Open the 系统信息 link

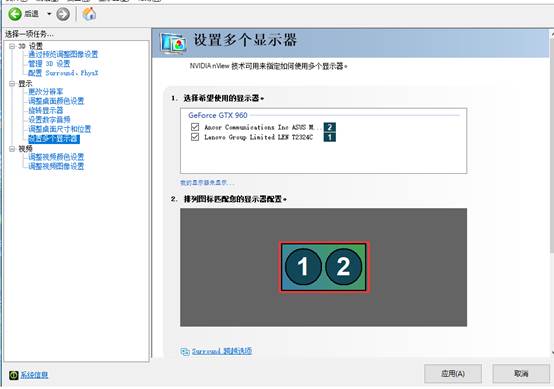pos(34,375)
